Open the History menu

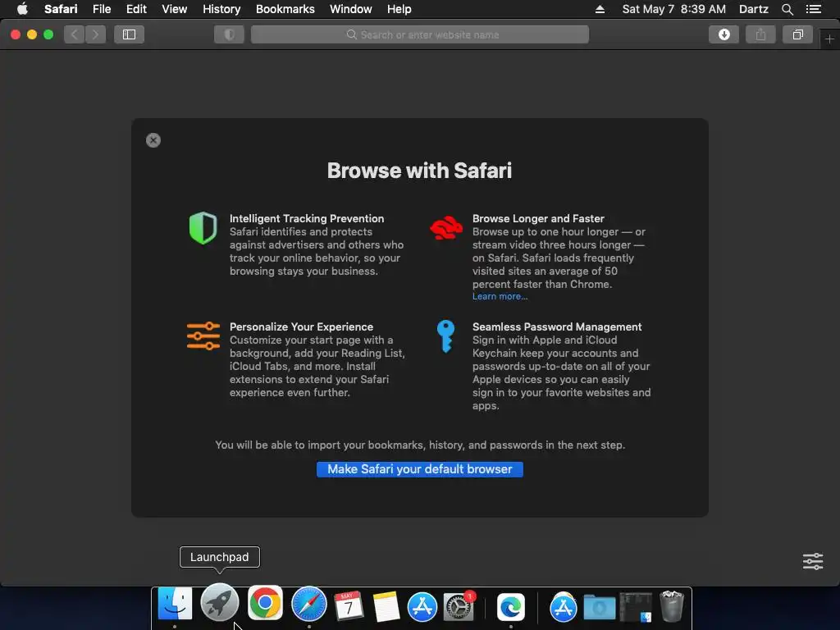(x=221, y=9)
